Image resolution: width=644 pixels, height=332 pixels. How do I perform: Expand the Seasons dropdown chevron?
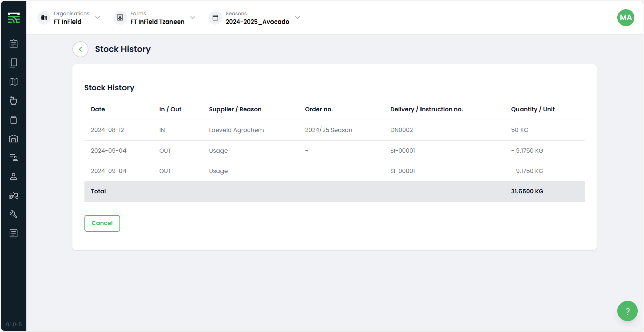[297, 17]
